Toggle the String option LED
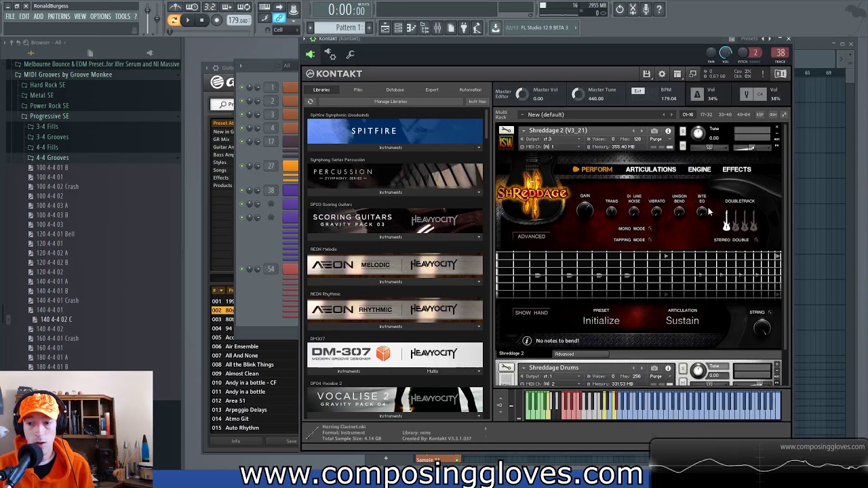Screen dimensions: 868x488 pyautogui.click(x=769, y=312)
